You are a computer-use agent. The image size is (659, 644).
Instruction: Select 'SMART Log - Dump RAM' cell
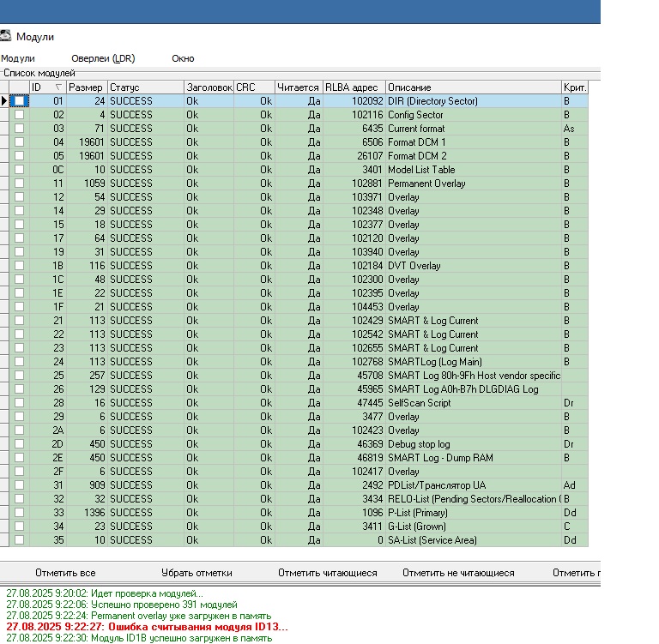coord(474,458)
